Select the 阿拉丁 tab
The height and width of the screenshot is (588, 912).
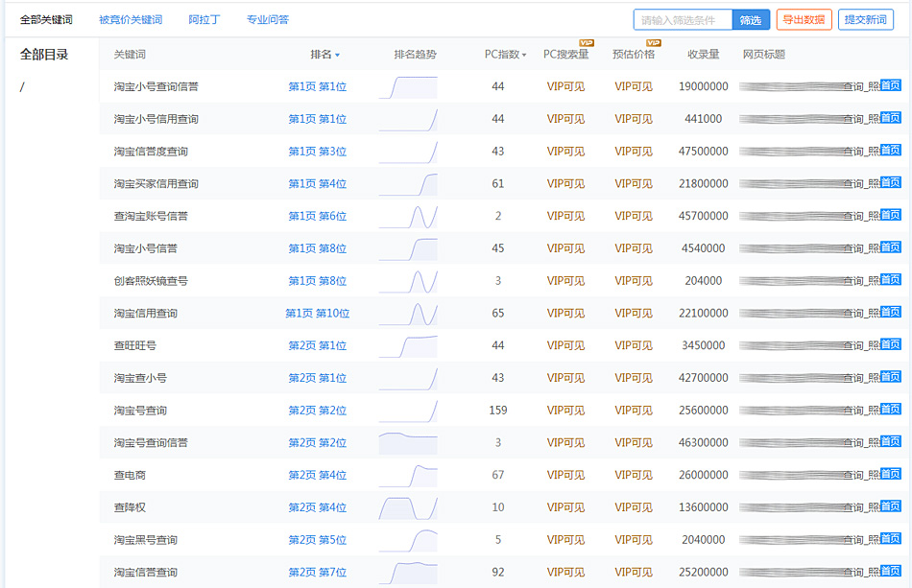coord(204,20)
